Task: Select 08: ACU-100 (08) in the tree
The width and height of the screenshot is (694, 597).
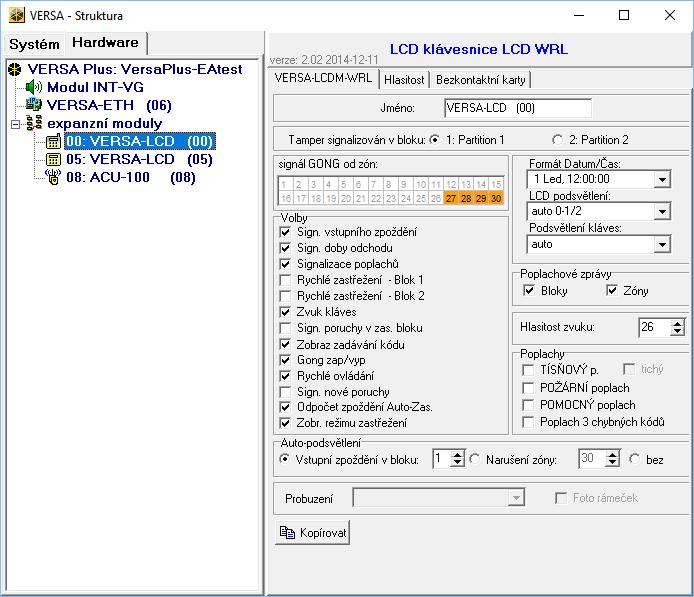Action: pyautogui.click(x=131, y=177)
